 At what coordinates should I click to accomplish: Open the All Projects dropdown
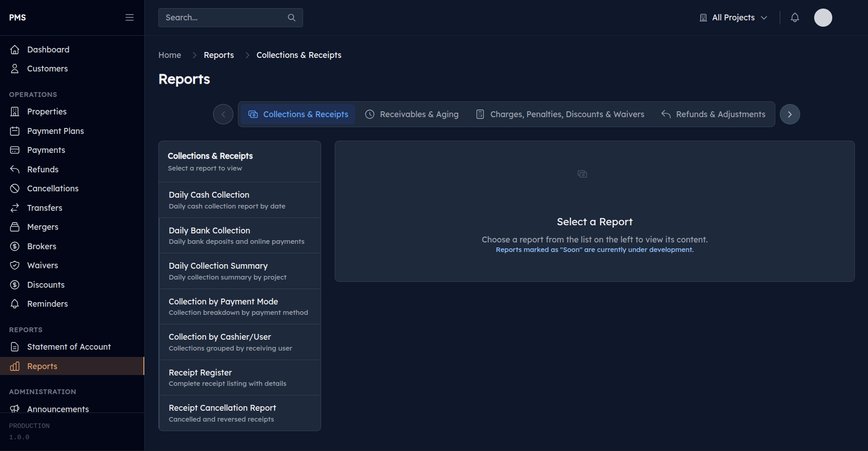coord(733,17)
